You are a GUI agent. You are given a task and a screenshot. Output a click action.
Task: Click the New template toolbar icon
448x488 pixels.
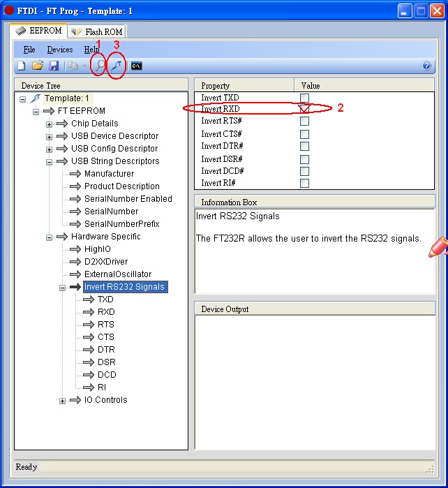[22, 66]
